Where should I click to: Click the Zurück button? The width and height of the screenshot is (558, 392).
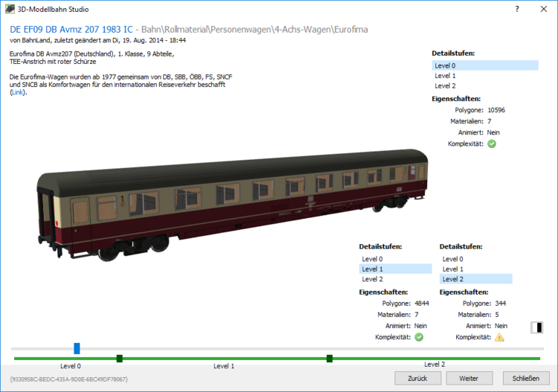pos(418,379)
